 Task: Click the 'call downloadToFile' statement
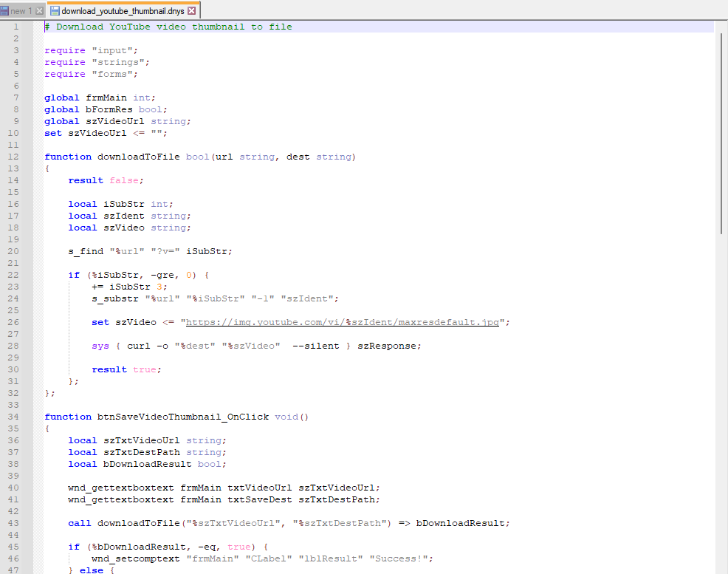click(x=289, y=523)
